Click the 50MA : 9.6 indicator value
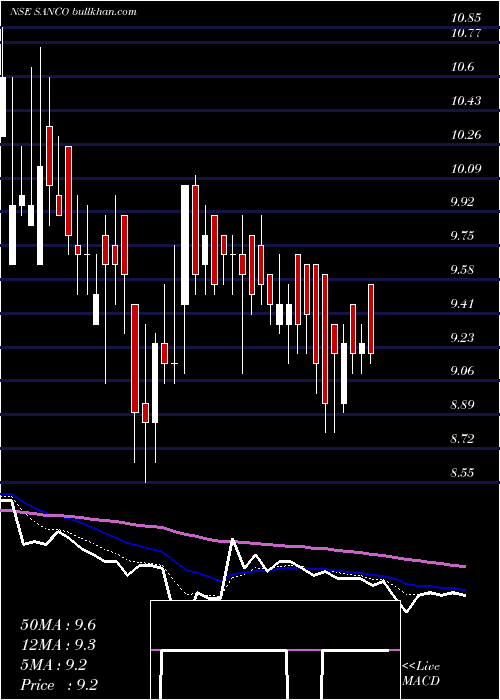 (58, 625)
